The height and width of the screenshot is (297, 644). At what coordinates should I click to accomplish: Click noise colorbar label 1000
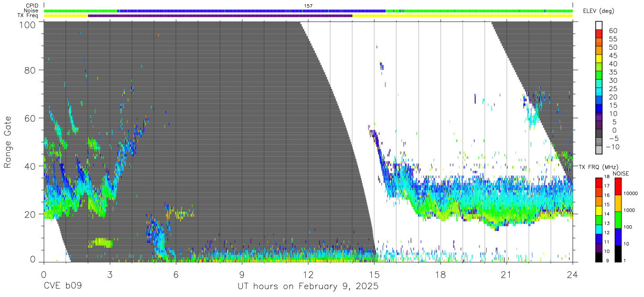pyautogui.click(x=629, y=211)
